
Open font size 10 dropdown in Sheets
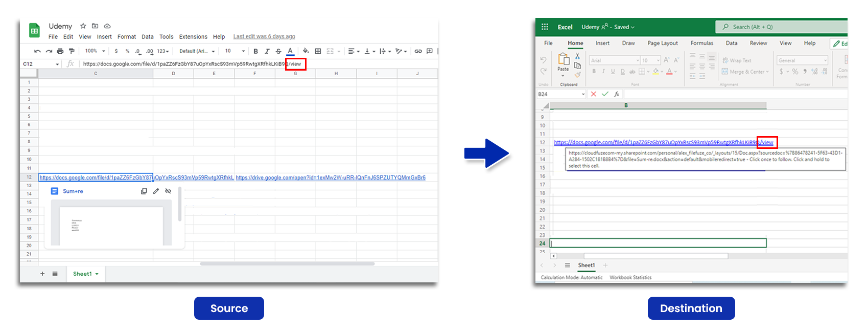coord(235,51)
